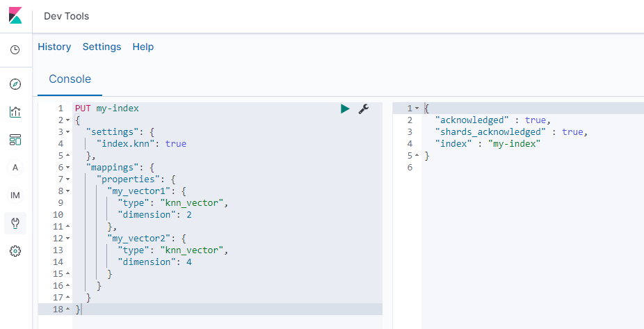This screenshot has height=329, width=644.
Task: Collapse the mappings block at line 6
Action: [x=68, y=168]
